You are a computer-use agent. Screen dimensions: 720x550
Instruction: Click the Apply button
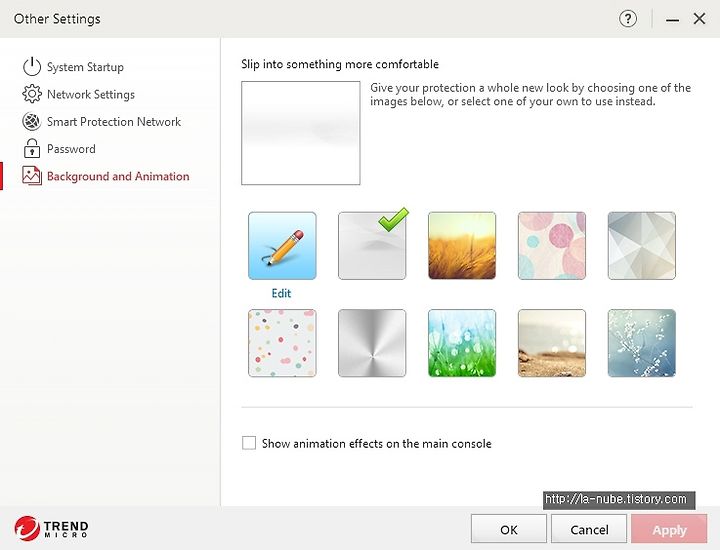[669, 529]
